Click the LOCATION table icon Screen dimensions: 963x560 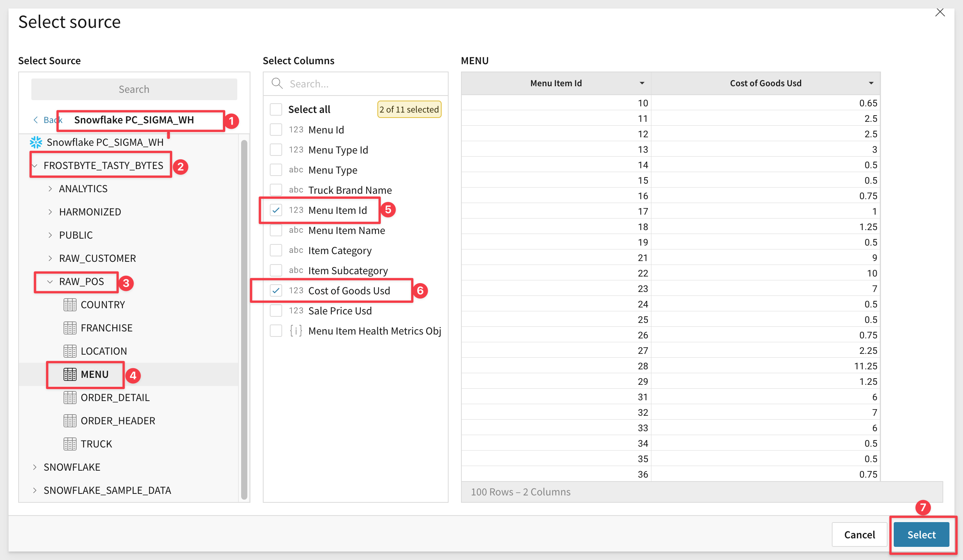pos(70,351)
